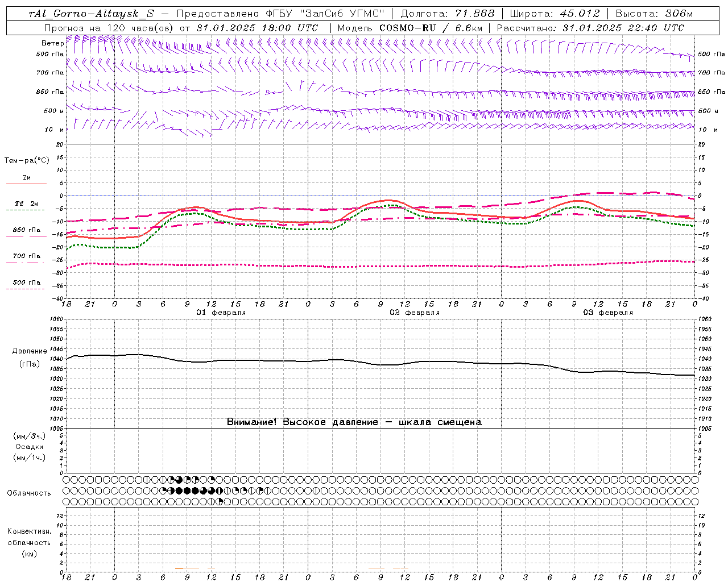Screen dimensions: 728x582
Task: Click the dotted swatch under 500 гПа temperature legend
Action: pos(25,289)
